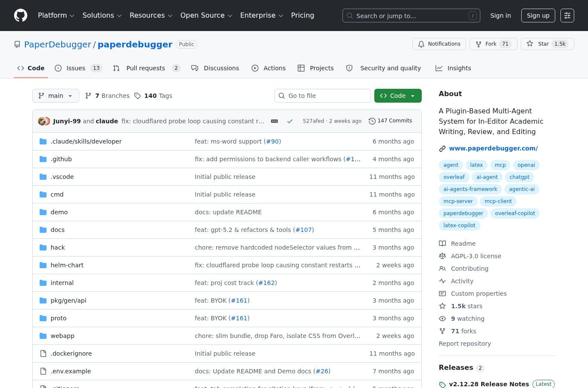Open Security and quality tab
Screen dimensions: 588x388
click(x=384, y=68)
